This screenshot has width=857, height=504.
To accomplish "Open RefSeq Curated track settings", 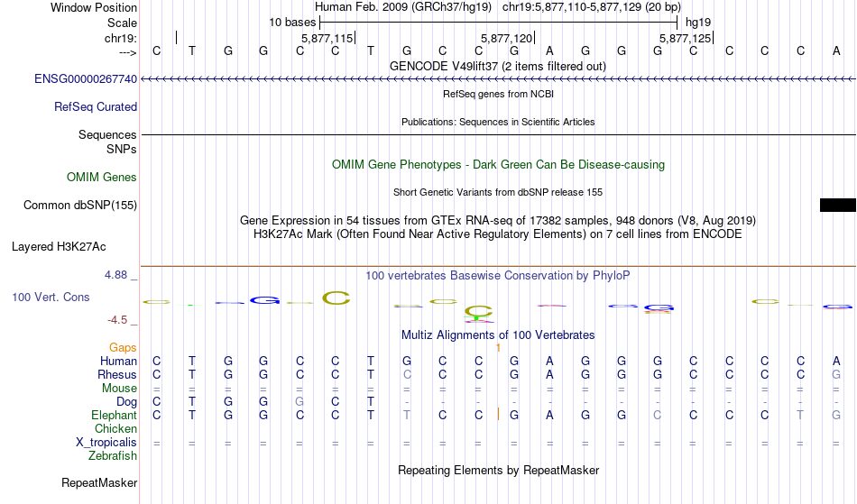I will pyautogui.click(x=96, y=107).
